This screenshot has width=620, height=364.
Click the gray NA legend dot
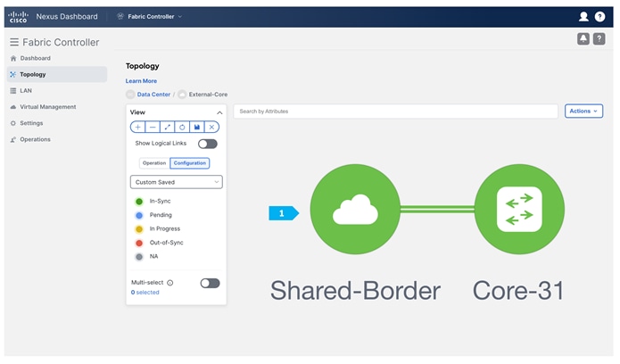coord(139,257)
